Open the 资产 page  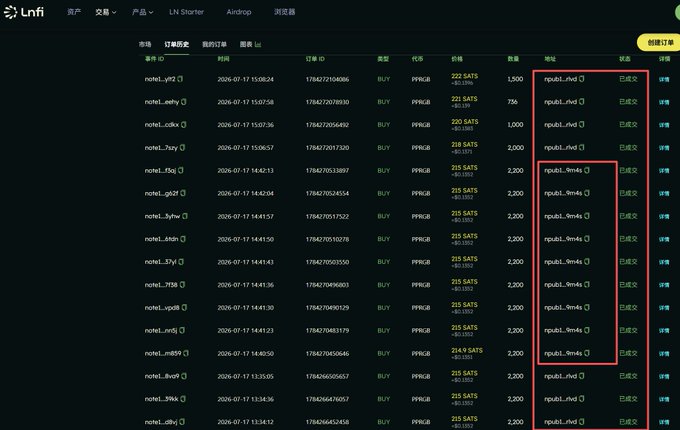(74, 12)
